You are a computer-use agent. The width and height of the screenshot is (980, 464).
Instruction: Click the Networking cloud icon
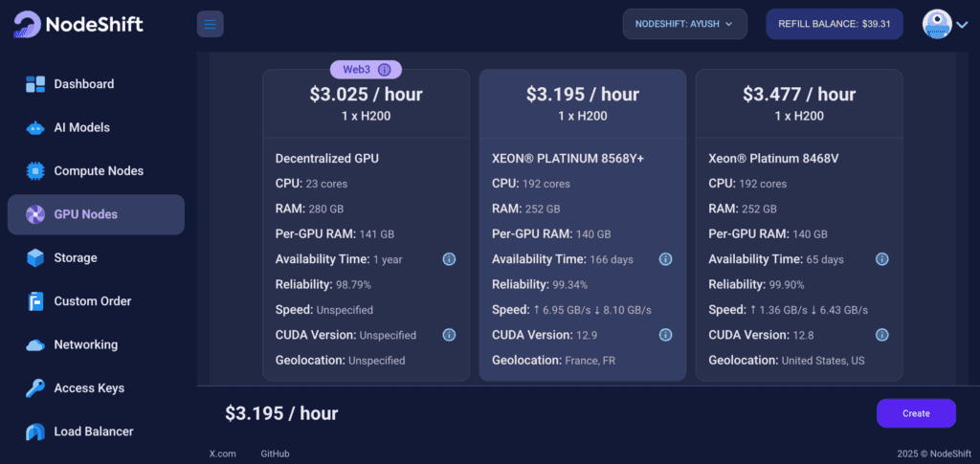click(35, 345)
